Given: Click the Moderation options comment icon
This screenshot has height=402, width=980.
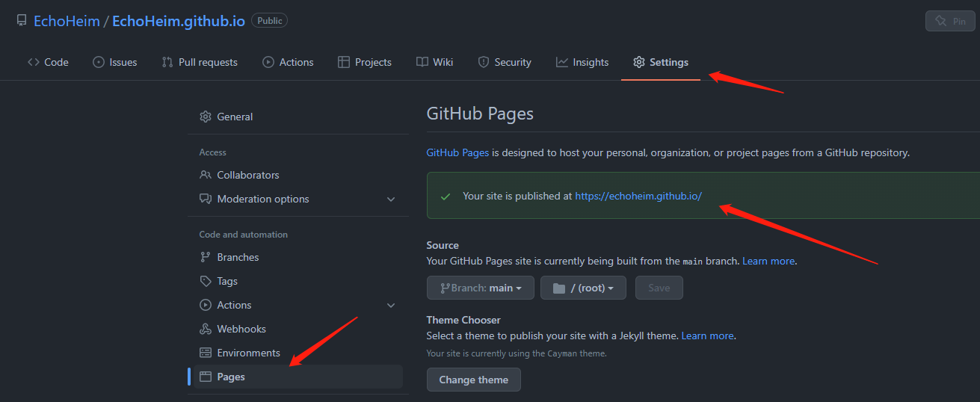Looking at the screenshot, I should (x=206, y=199).
